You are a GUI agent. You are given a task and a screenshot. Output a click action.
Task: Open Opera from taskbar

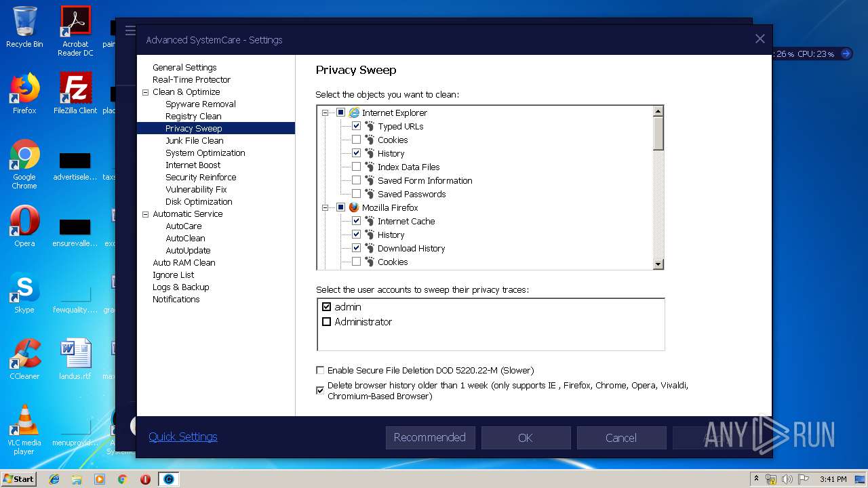click(x=145, y=479)
